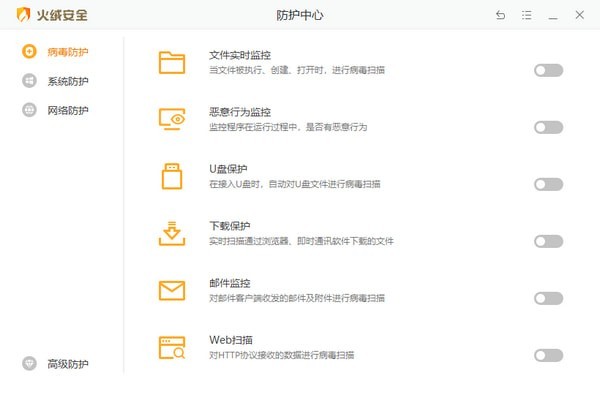Click description 对HTTP协议接收的数据进行病毒扫描
Screen dimensions: 600x395
click(282, 355)
